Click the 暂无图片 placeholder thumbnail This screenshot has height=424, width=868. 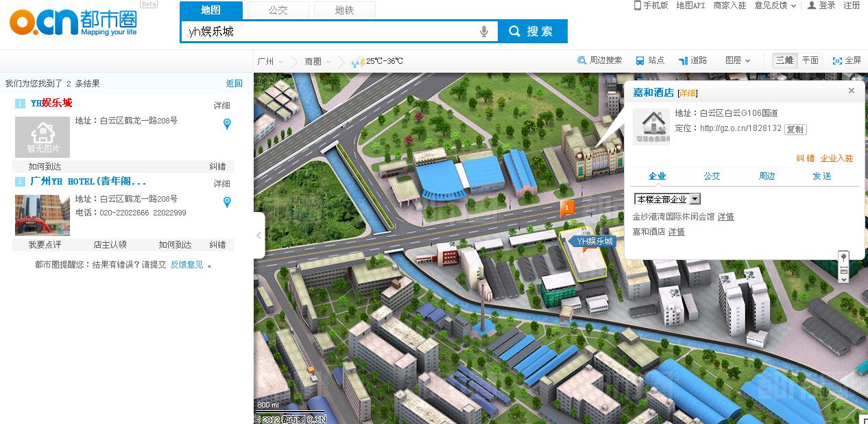point(43,137)
